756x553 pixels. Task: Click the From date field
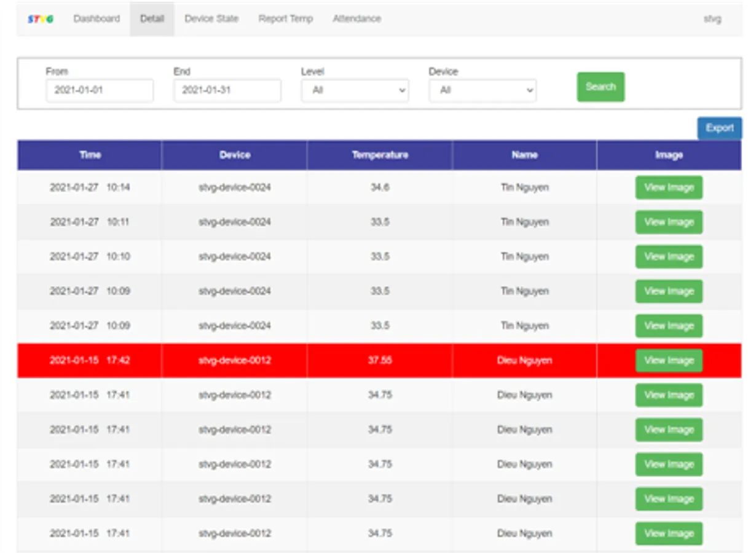[x=100, y=90]
